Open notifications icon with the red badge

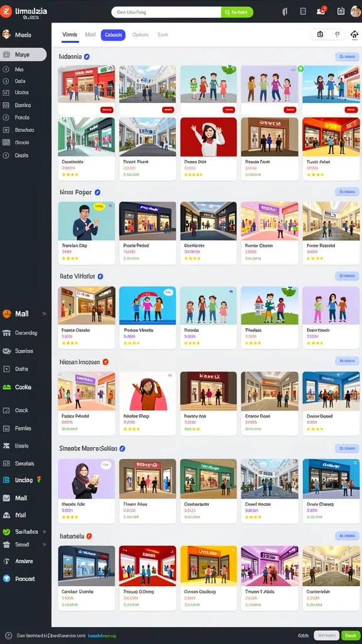click(321, 11)
